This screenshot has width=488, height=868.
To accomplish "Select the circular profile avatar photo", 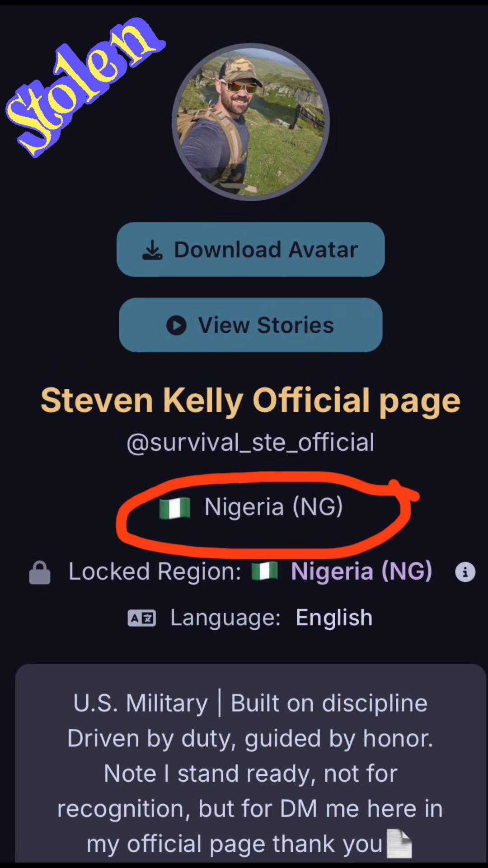I will (x=251, y=122).
